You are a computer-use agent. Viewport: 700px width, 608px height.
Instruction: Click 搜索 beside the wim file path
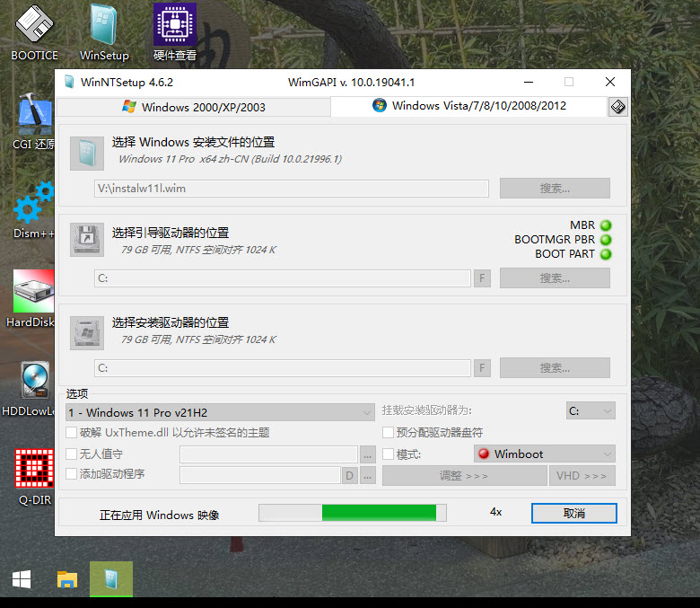[555, 188]
